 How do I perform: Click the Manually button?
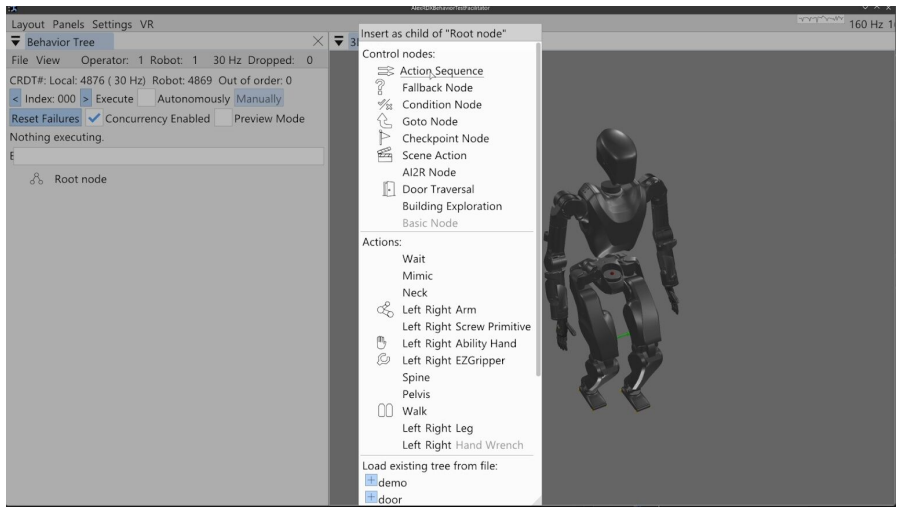258,98
